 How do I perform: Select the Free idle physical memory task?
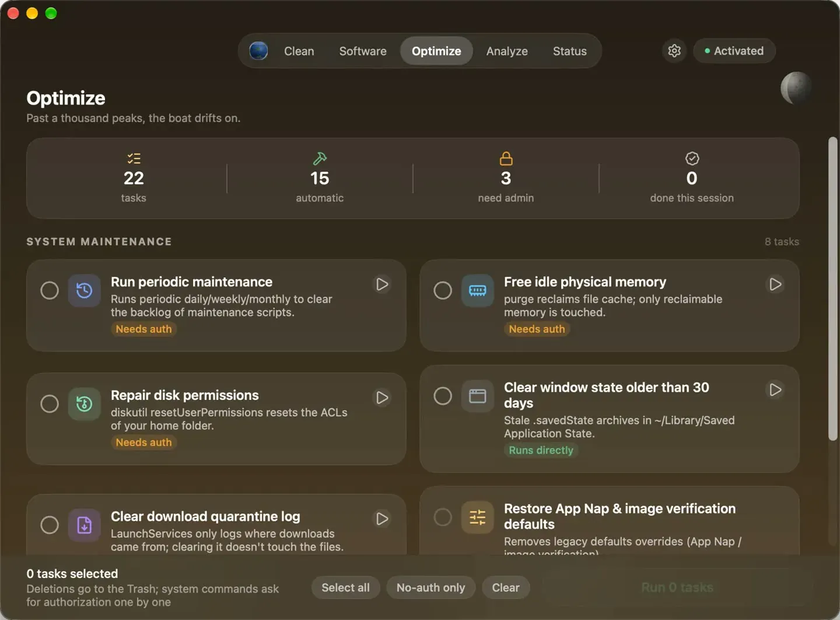(x=443, y=290)
